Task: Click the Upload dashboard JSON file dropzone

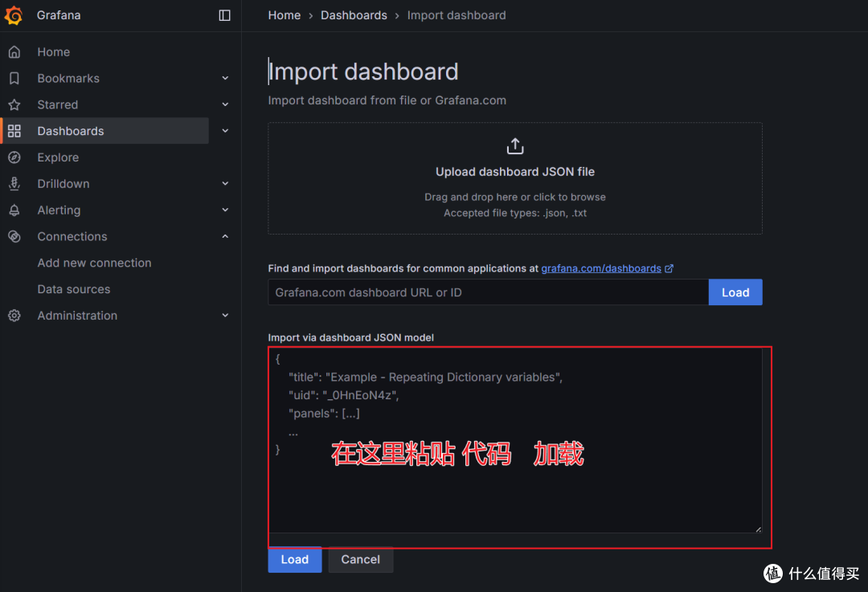Action: [x=515, y=178]
